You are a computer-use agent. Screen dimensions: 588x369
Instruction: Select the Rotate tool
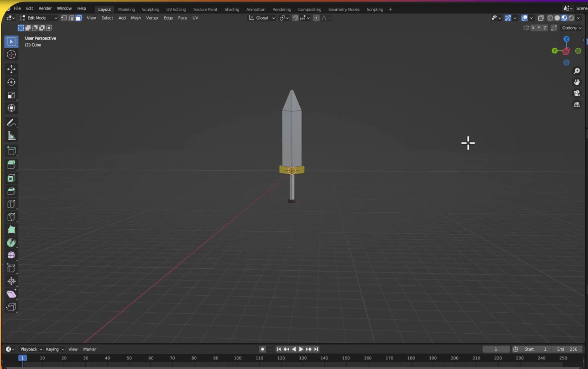tap(11, 82)
